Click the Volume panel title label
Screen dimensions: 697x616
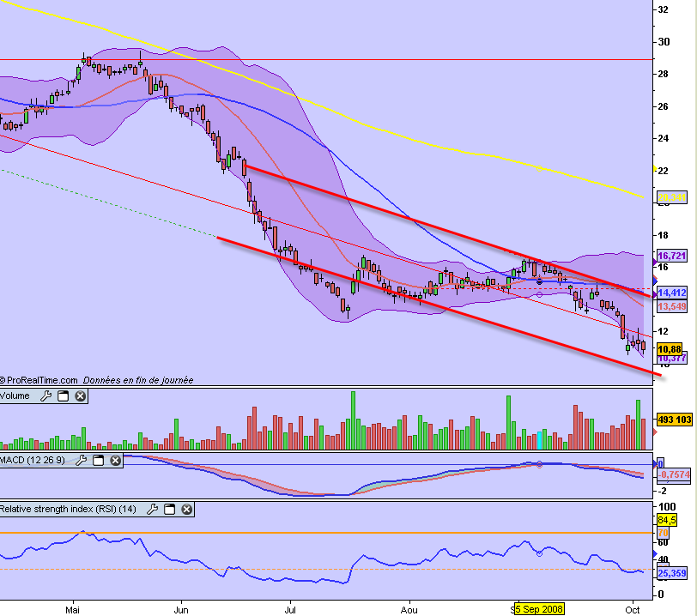point(17,396)
